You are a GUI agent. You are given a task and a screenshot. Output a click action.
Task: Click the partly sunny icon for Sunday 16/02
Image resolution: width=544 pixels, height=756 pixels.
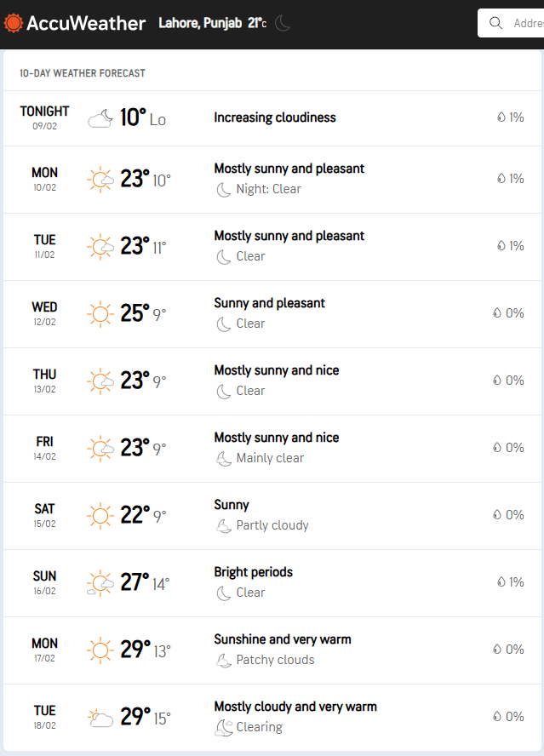pyautogui.click(x=100, y=583)
